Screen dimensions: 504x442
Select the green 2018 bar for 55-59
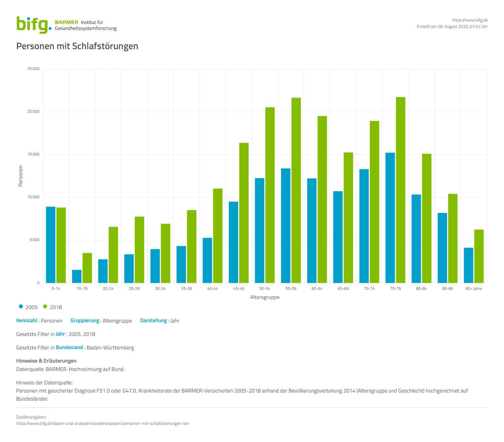[296, 190]
